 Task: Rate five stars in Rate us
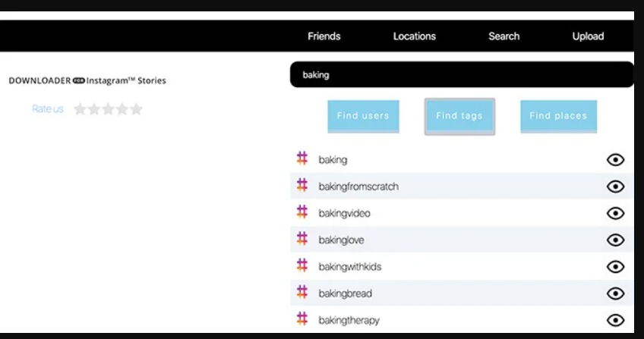click(137, 109)
